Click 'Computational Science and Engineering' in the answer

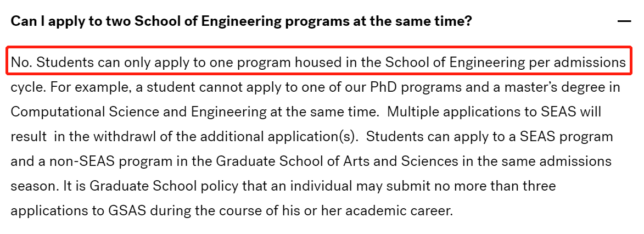[138, 112]
